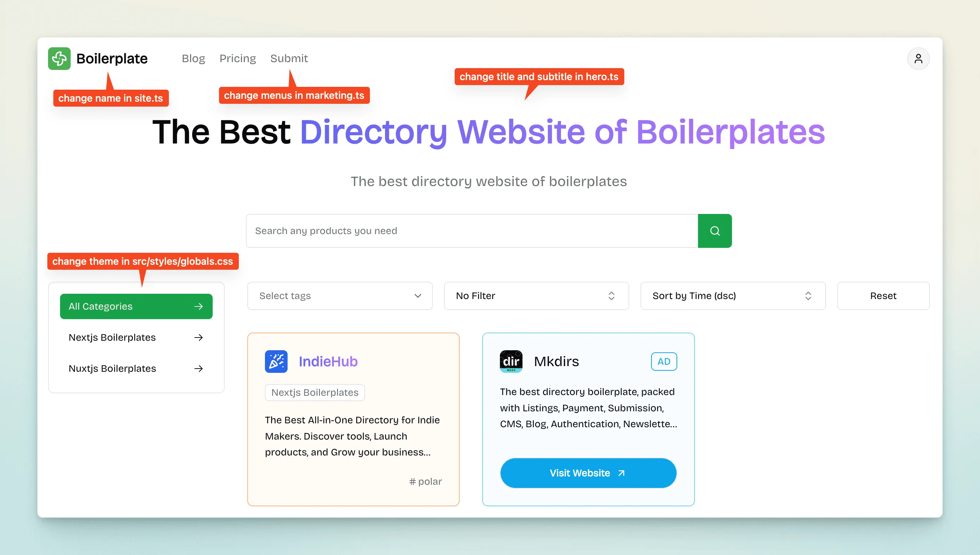Click the Boilerplate logo icon
This screenshot has width=980, height=555.
coord(60,59)
